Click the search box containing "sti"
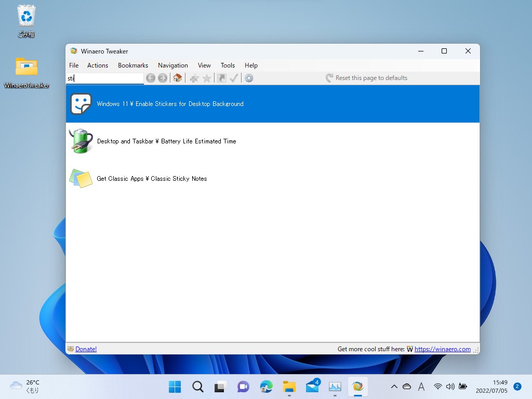 tap(105, 78)
